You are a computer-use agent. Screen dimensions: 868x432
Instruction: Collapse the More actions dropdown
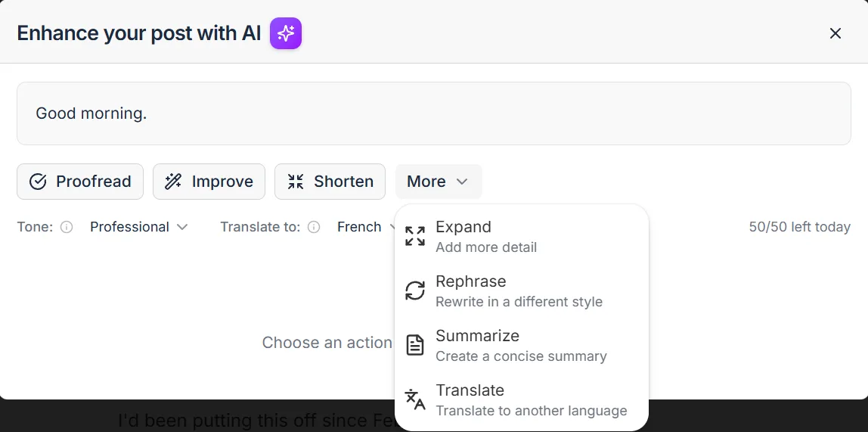tap(439, 182)
